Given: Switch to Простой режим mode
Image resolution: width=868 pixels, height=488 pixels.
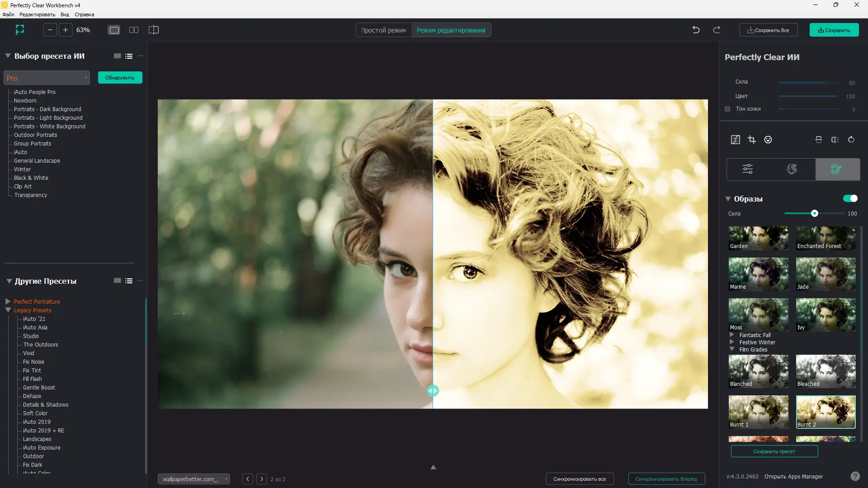Looking at the screenshot, I should tap(383, 30).
